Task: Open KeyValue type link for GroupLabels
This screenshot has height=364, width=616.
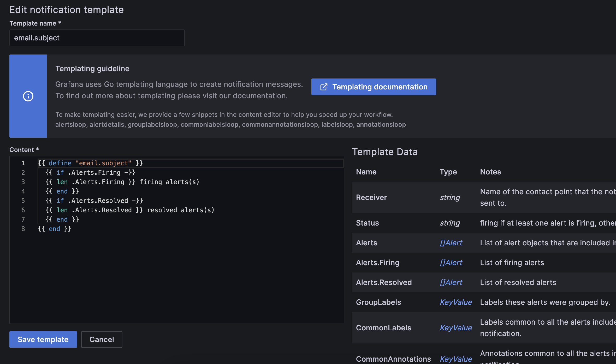Action: click(x=455, y=302)
